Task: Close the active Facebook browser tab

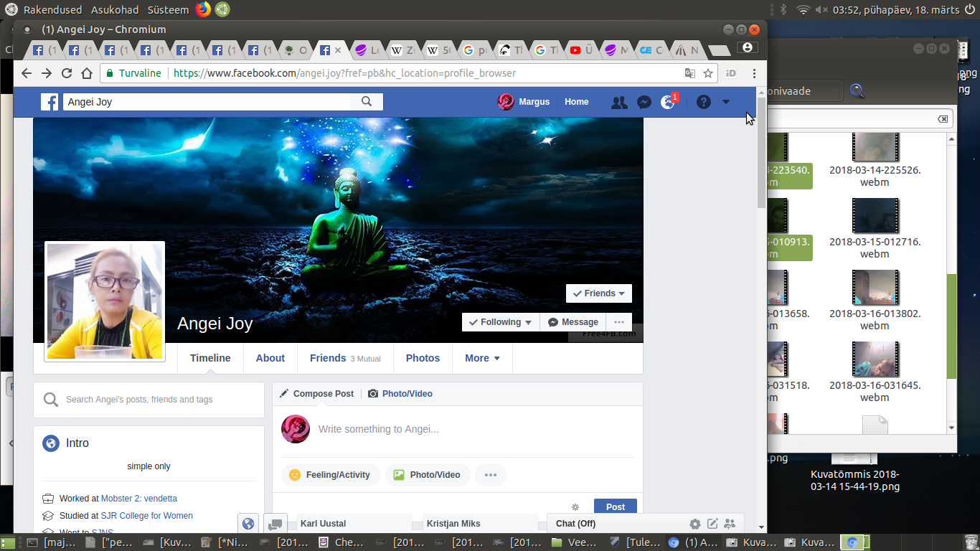Action: (338, 50)
